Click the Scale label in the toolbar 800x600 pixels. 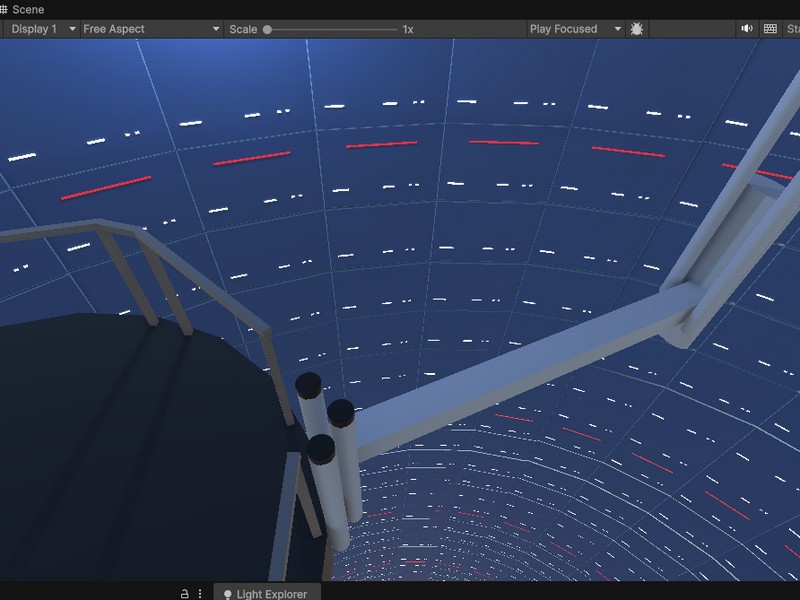pos(243,29)
